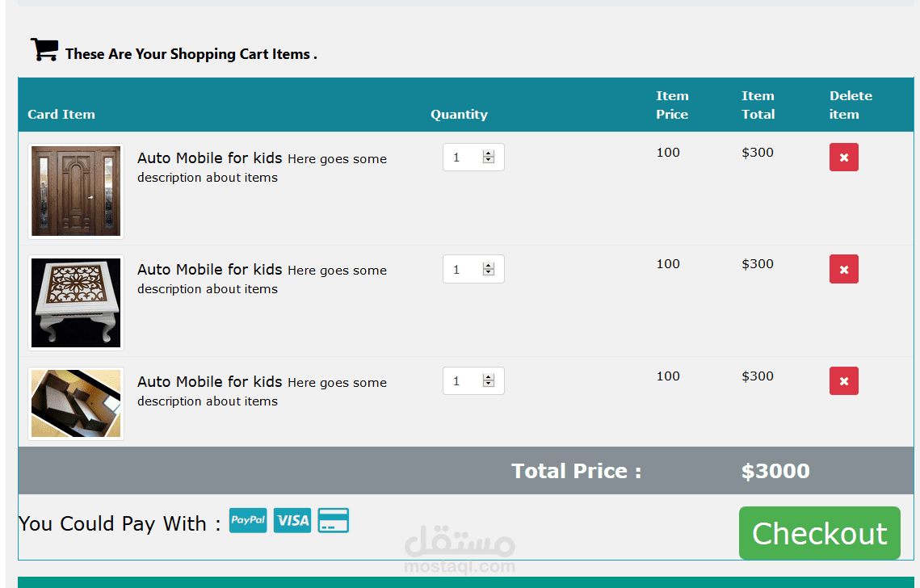
Task: Click quantity stepper arrows of door item
Action: [x=489, y=157]
